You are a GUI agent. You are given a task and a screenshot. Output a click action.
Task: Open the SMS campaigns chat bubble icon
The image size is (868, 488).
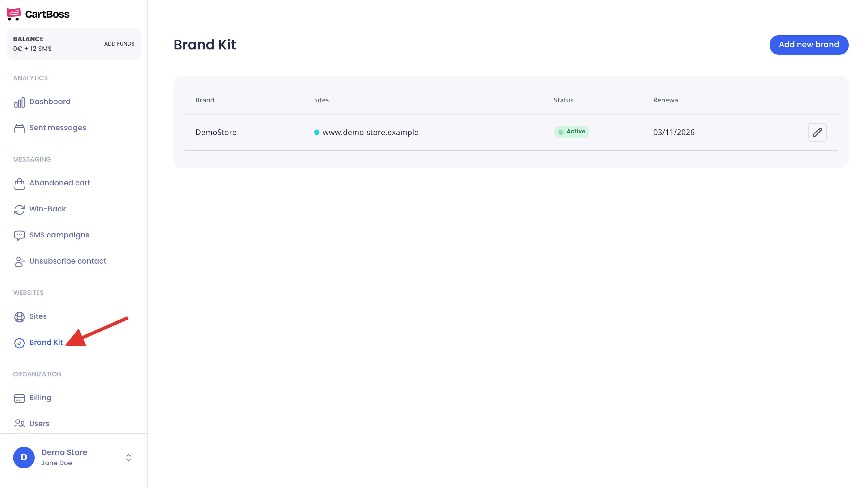pos(19,236)
